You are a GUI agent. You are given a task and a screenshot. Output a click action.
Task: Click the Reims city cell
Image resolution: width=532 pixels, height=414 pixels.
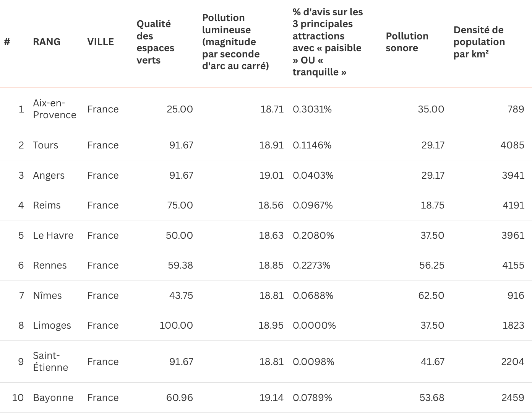47,205
